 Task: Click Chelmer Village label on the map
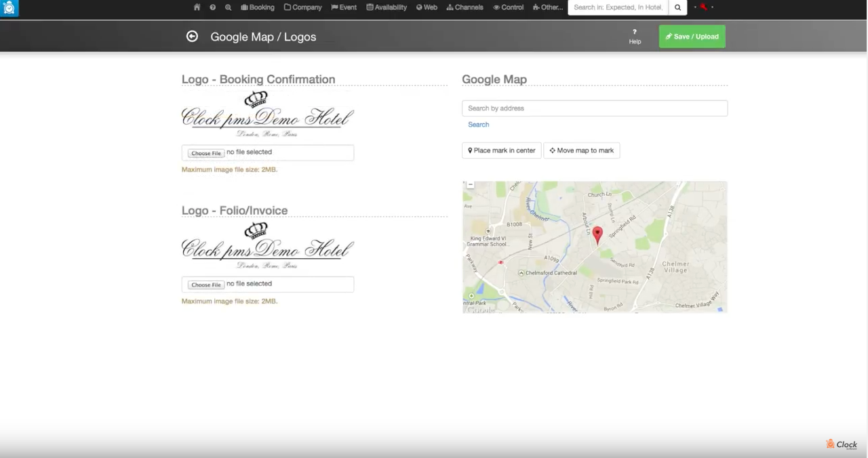pos(675,267)
